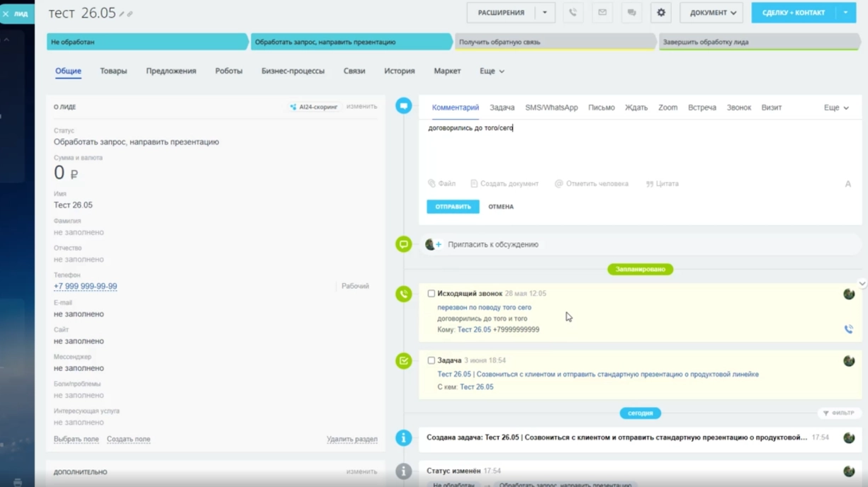Viewport: 868px width, 487px height.
Task: Click pencil icon to edit lead title
Action: [122, 14]
